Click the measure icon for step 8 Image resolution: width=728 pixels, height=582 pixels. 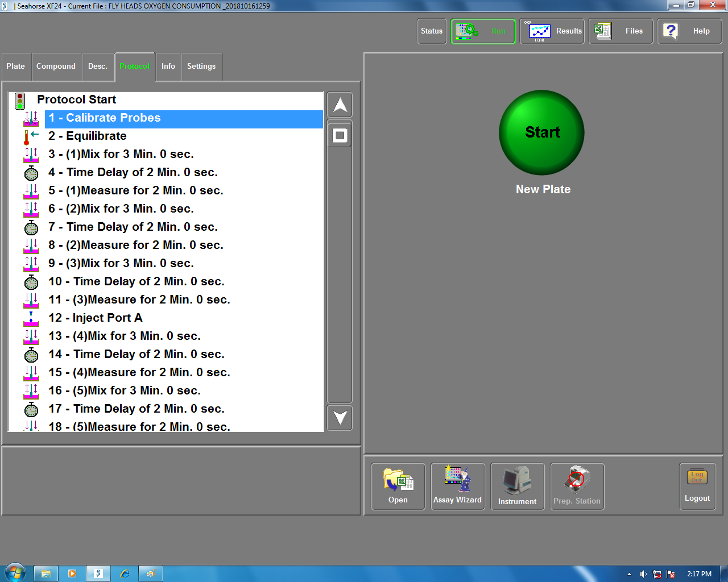click(x=31, y=246)
